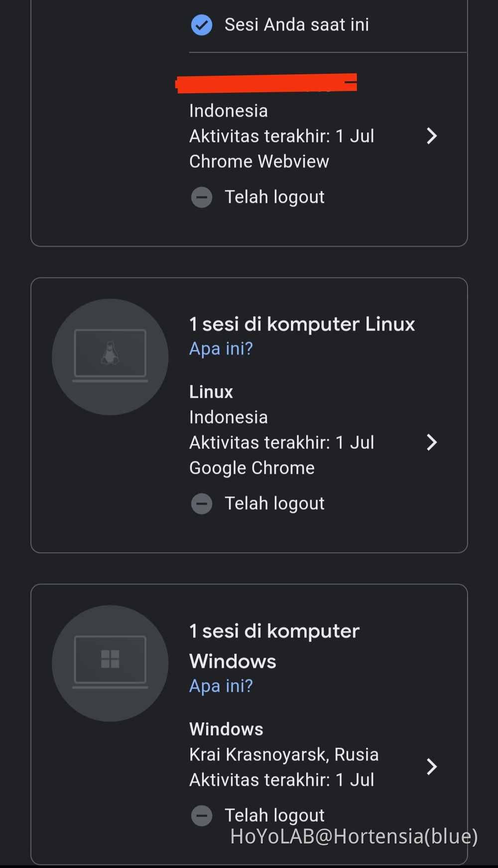Tap "Sesi Anda saat ini" label
The height and width of the screenshot is (868, 498).
296,25
